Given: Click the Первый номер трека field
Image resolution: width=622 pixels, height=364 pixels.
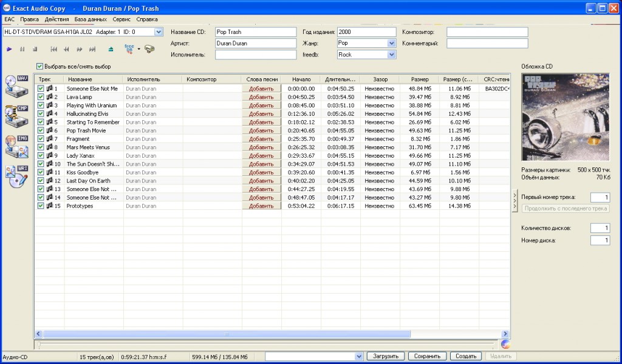Looking at the screenshot, I should [x=600, y=197].
